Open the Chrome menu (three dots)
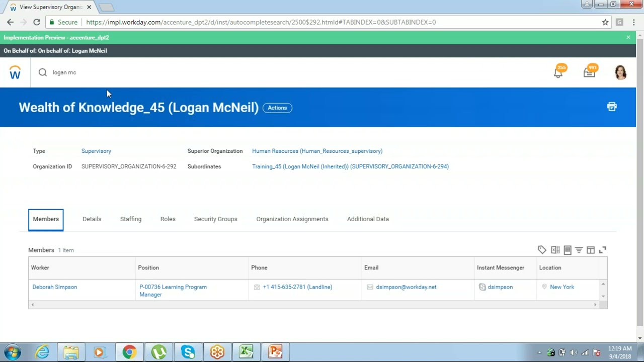 click(x=634, y=22)
